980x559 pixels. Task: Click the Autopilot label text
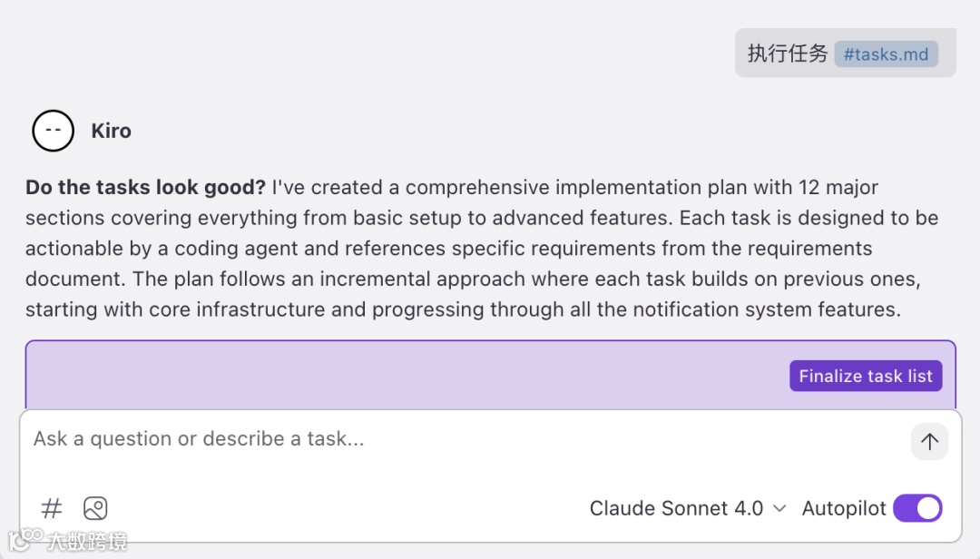pos(843,508)
